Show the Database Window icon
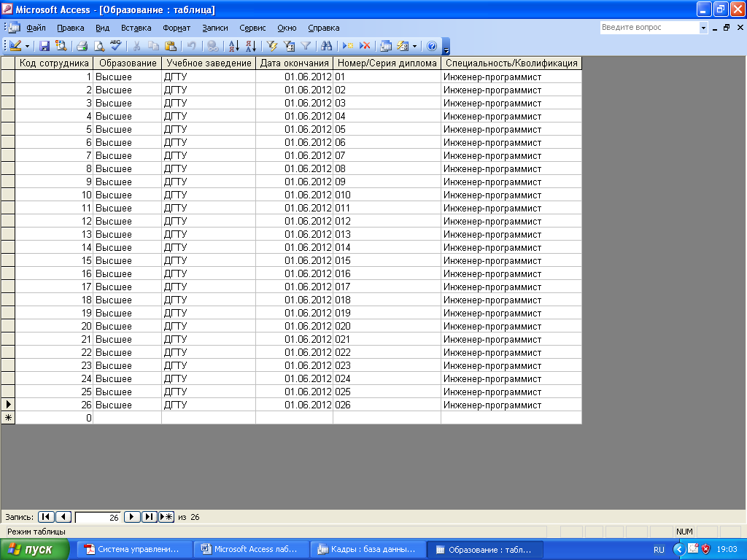This screenshot has width=747, height=560. coord(386,46)
